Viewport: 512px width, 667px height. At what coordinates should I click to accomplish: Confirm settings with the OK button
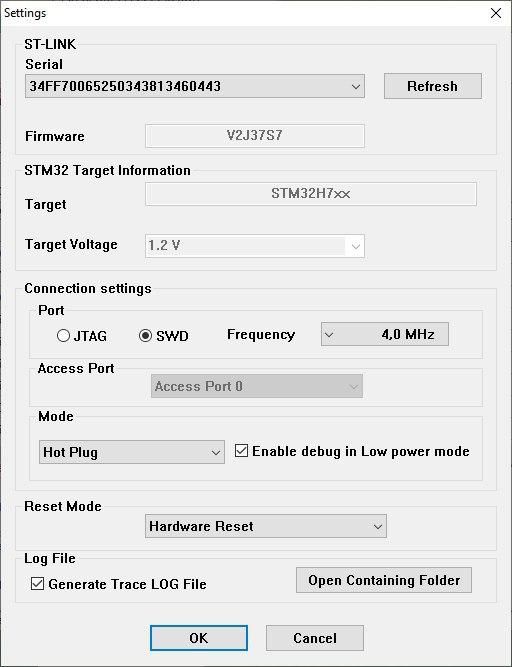tap(199, 638)
